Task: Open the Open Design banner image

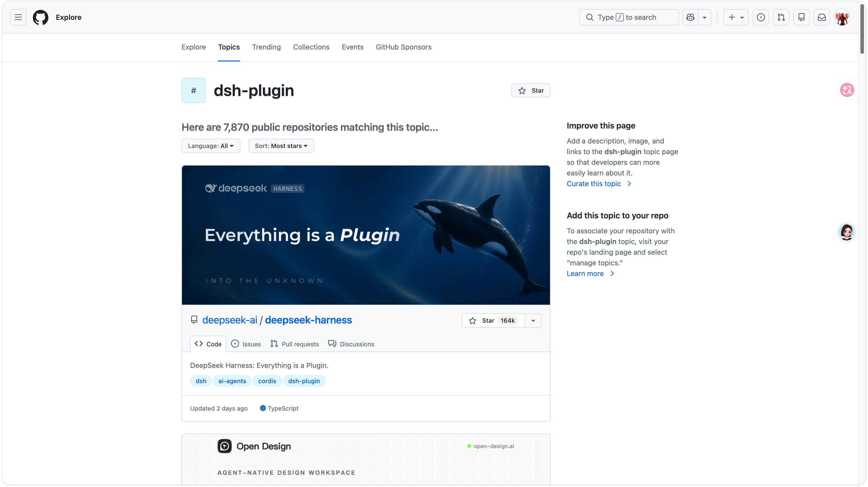Action: pyautogui.click(x=366, y=460)
